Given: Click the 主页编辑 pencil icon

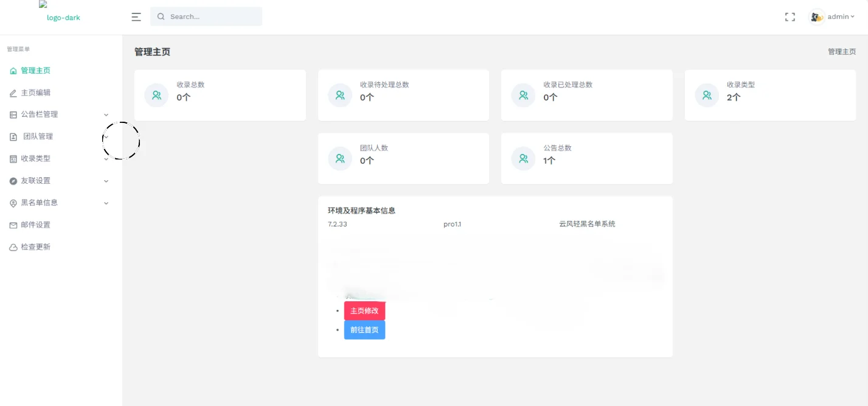Looking at the screenshot, I should pyautogui.click(x=13, y=93).
